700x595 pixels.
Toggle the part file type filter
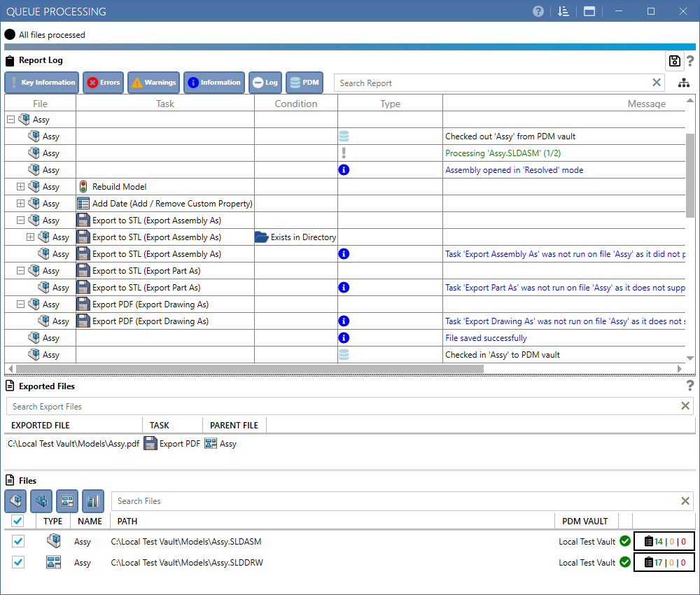(41, 500)
